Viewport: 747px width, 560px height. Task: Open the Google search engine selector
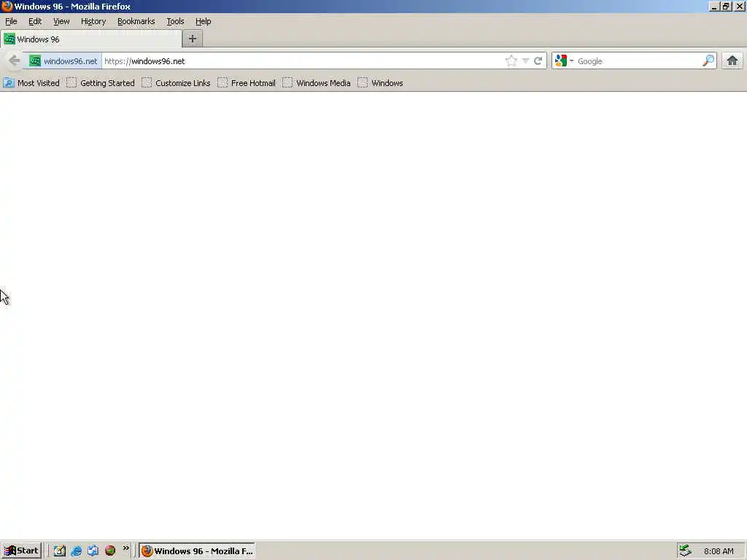pos(564,61)
